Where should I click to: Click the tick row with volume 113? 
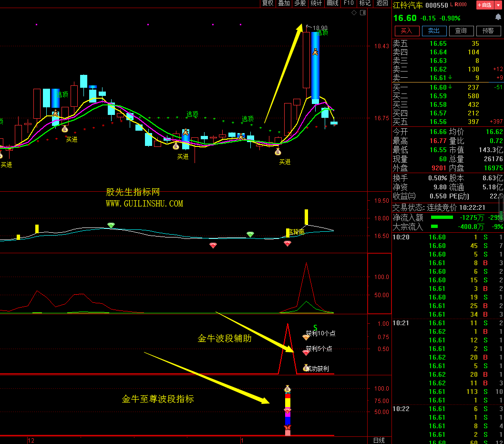coord(448,392)
